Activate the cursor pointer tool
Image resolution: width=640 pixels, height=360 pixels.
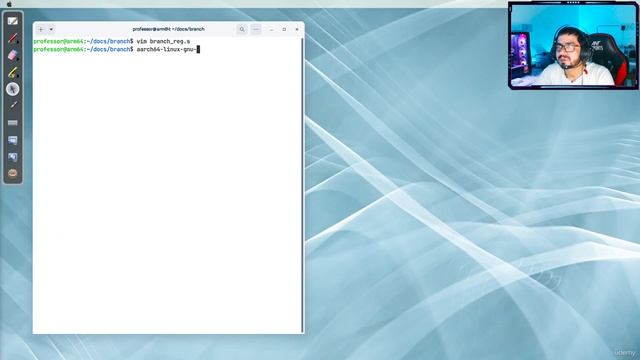tap(13, 89)
